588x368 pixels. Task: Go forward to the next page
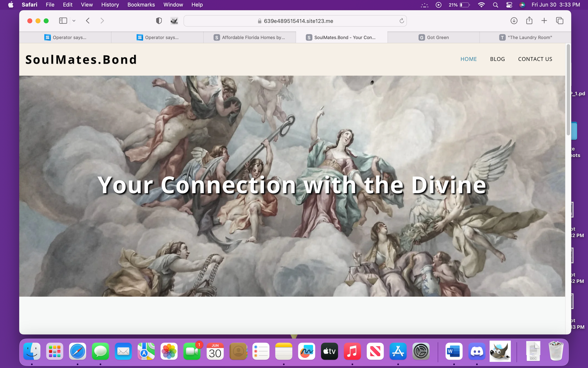point(102,21)
